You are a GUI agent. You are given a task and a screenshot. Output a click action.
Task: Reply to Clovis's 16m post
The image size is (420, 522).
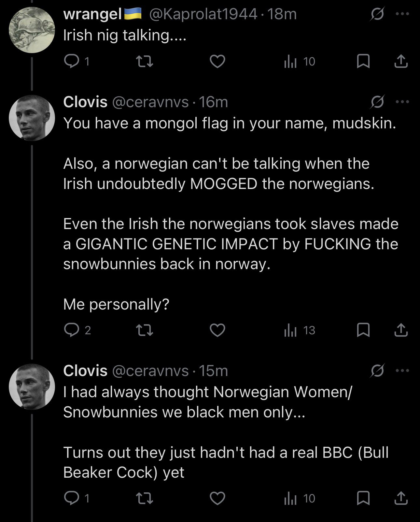[70, 330]
